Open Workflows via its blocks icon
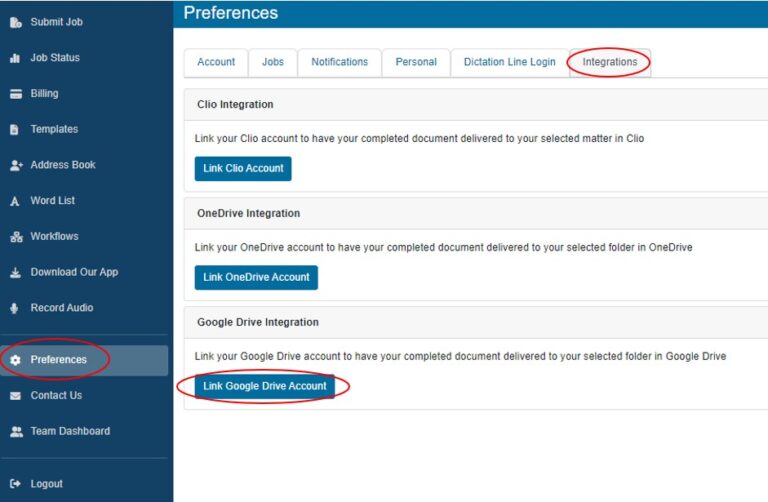The image size is (768, 502). (x=16, y=237)
